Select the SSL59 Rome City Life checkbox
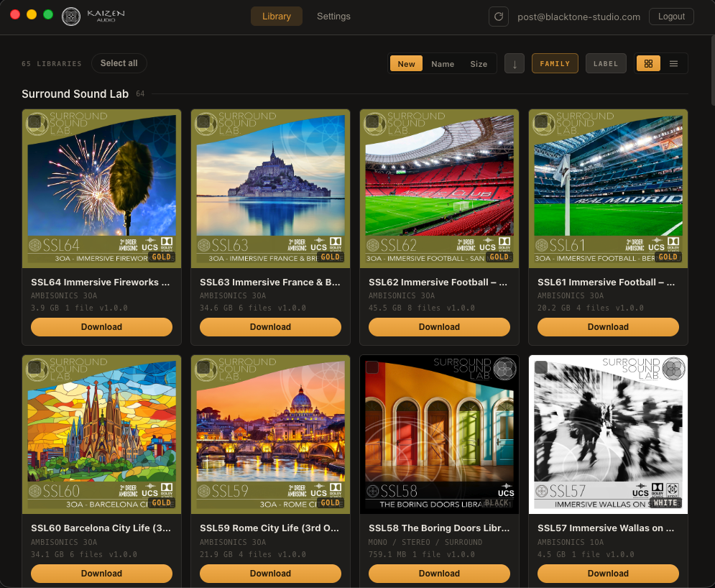 click(x=203, y=367)
